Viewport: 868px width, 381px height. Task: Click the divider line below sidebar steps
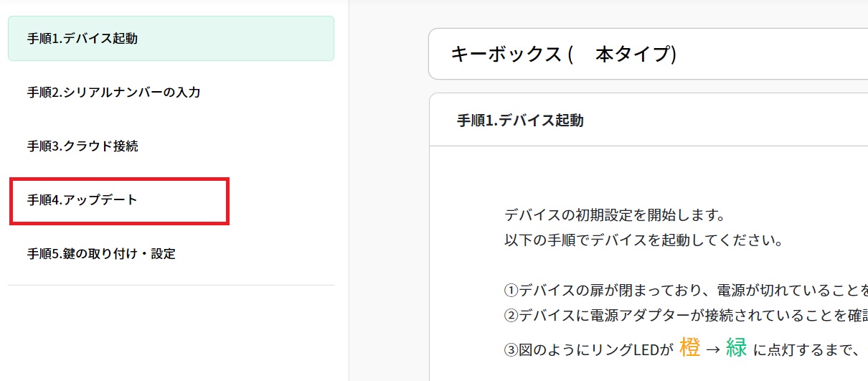point(171,285)
